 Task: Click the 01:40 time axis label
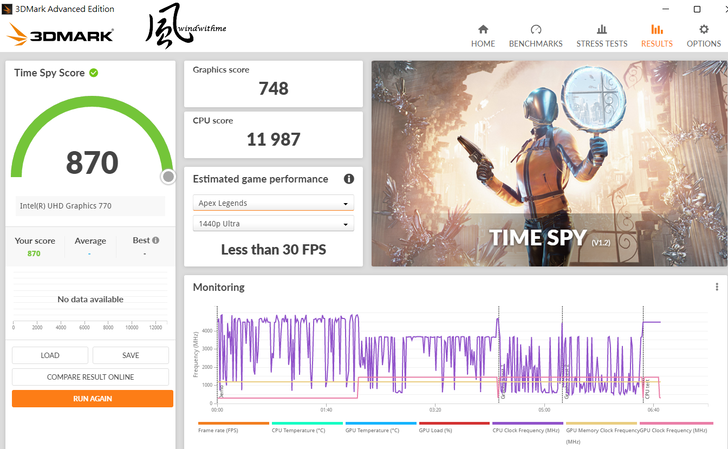coord(326,410)
